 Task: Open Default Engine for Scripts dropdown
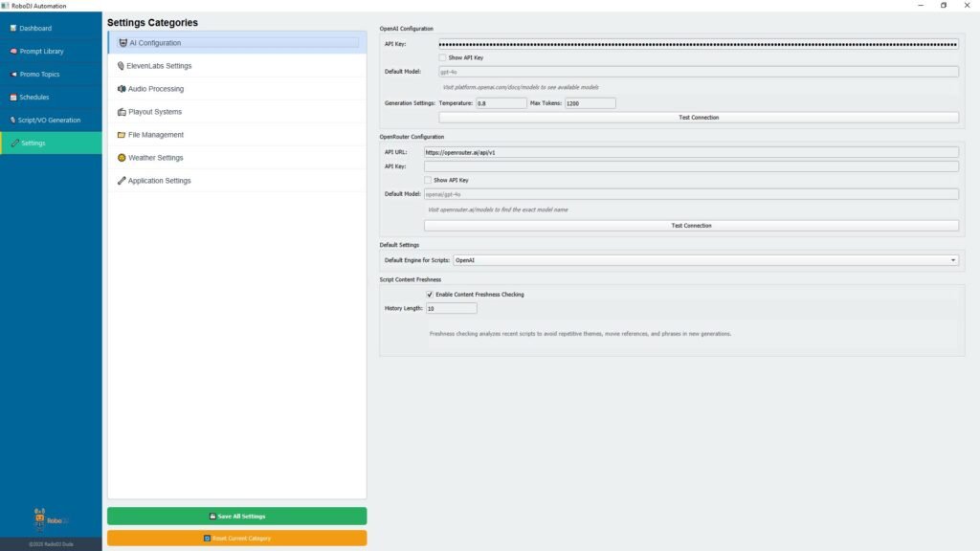click(705, 259)
